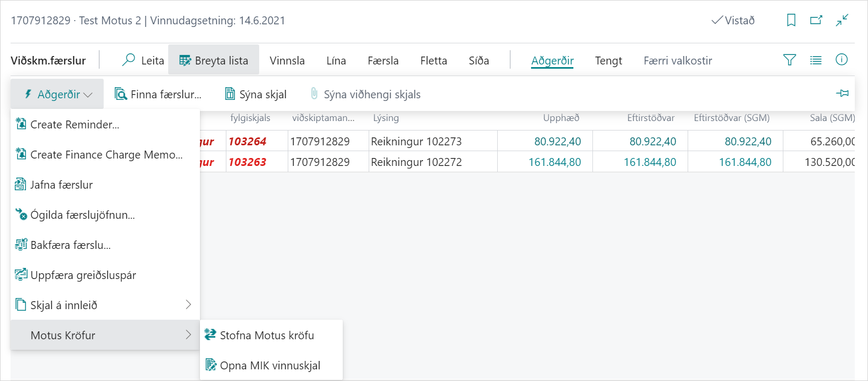Viewport: 868px width, 381px height.
Task: Select Create Reminder menu entry
Action: 75,125
